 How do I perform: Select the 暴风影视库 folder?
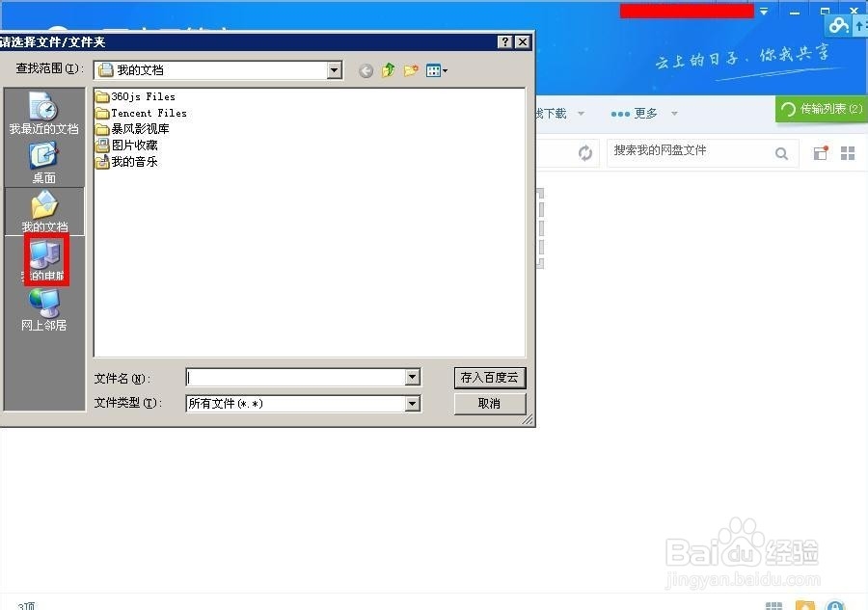pyautogui.click(x=133, y=129)
